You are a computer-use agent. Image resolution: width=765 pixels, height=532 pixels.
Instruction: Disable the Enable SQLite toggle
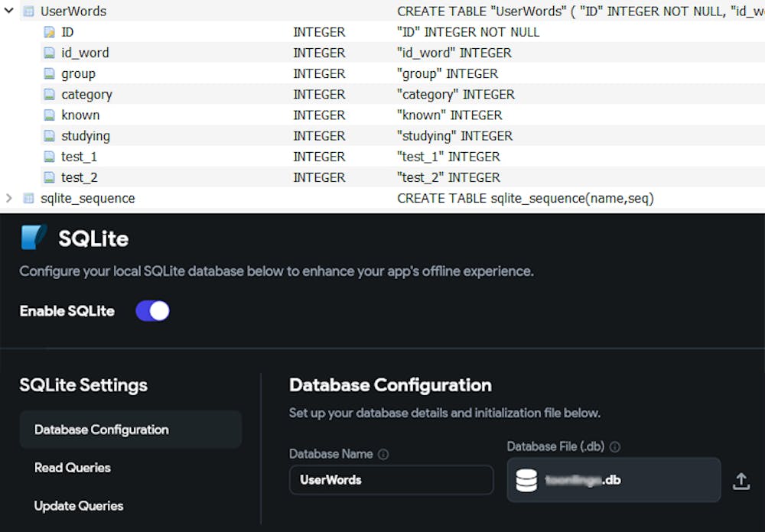click(152, 311)
